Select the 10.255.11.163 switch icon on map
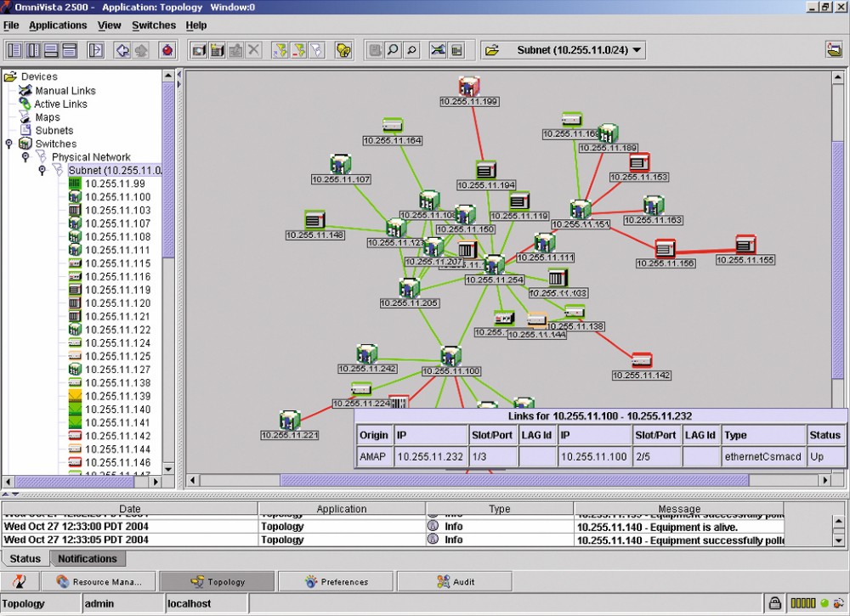Screen dimensions: 850x616 (x=654, y=206)
